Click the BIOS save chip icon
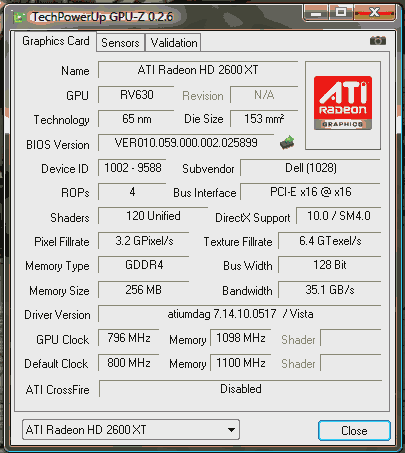Screen dimensions: 405x453 point(287,143)
